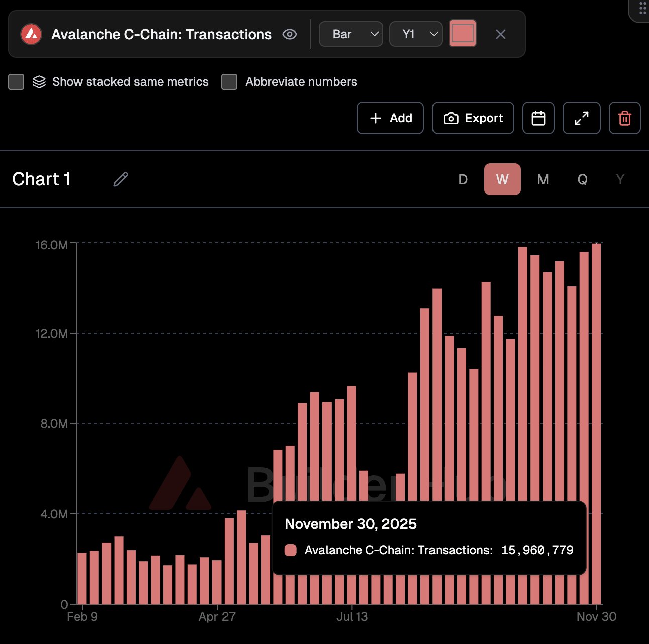
Task: Click the 8.0M y-axis label
Action: 54,423
